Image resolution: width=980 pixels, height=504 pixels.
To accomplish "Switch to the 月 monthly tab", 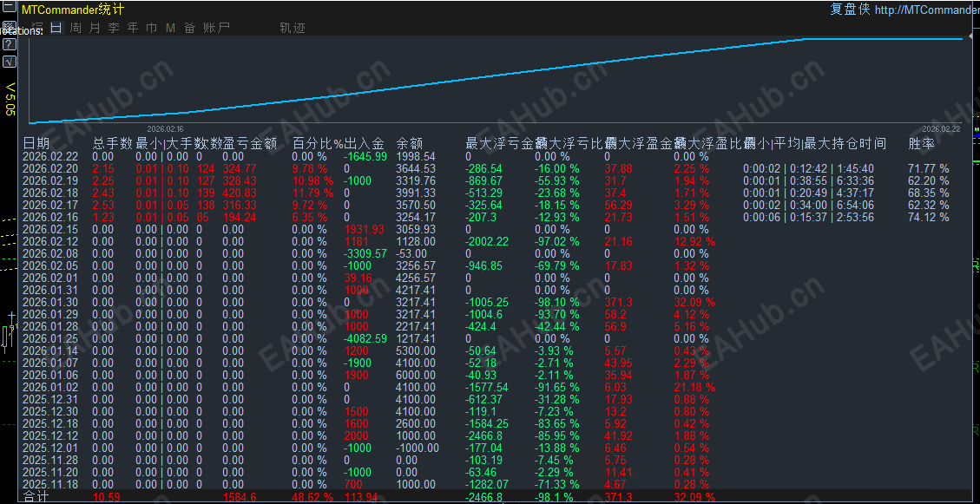I will (x=95, y=28).
